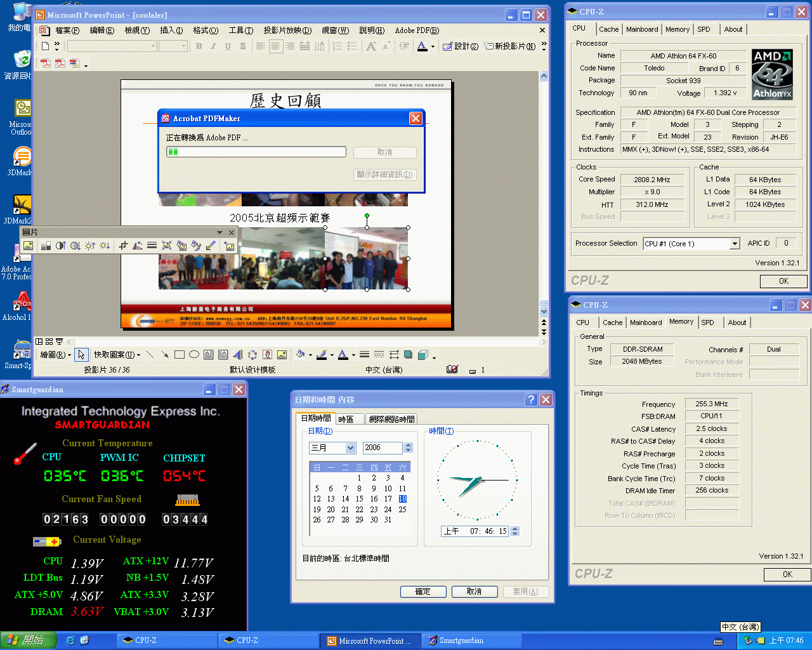Select the Arrow drawing tool

(165, 355)
